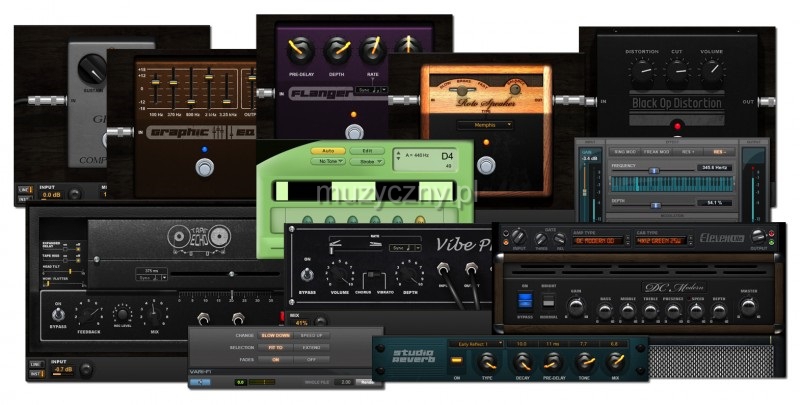The height and width of the screenshot is (405, 800).
Task: Click the Flanger Pre-Delay knob
Action: 295,47
